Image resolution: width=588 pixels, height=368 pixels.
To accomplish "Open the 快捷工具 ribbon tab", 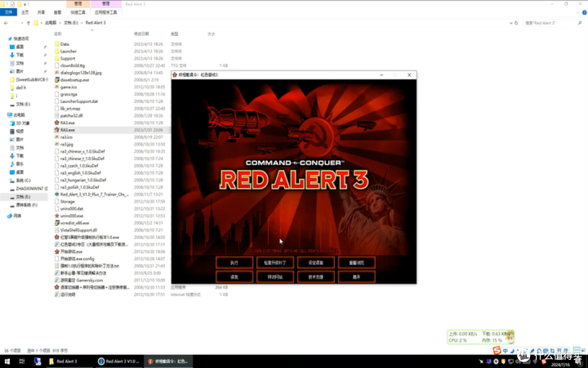I will [78, 13].
